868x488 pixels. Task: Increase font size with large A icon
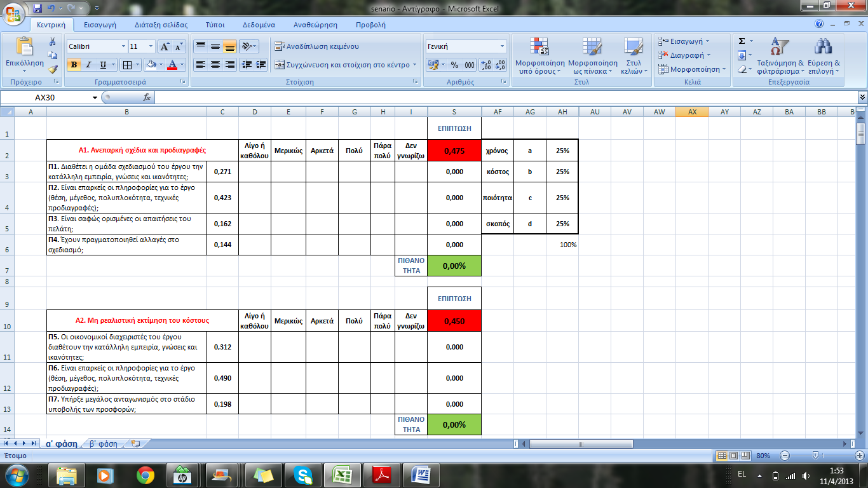tap(165, 46)
